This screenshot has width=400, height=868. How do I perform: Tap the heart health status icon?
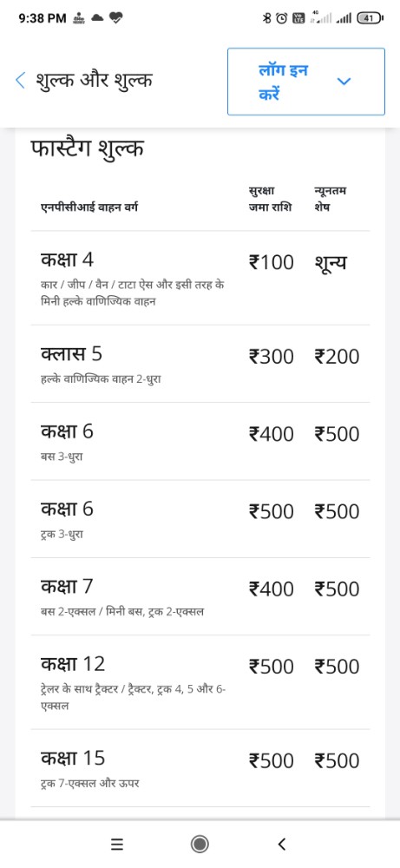tap(116, 18)
